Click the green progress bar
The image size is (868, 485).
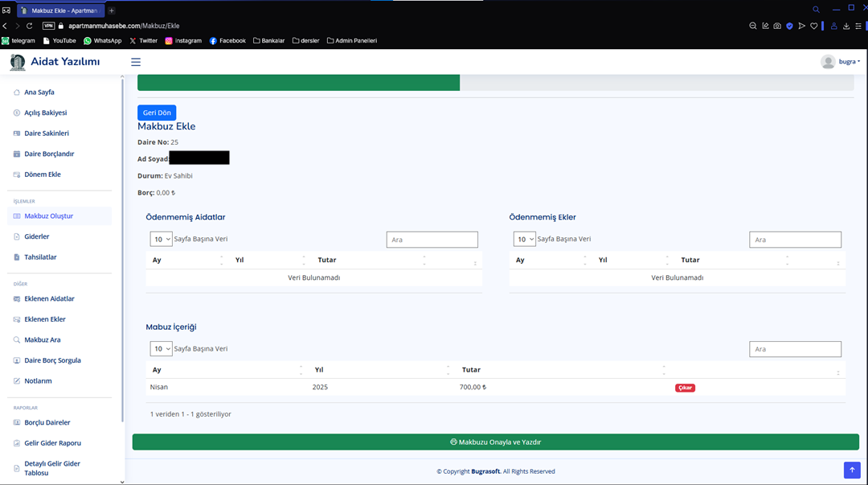coord(298,83)
